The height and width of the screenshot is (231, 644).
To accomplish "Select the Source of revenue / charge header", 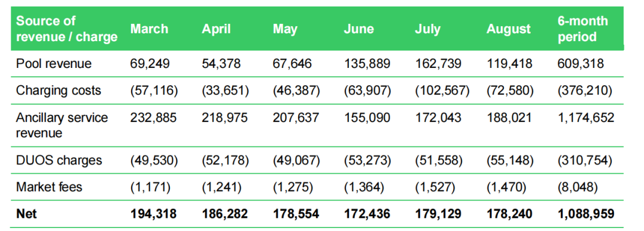I will (x=67, y=29).
